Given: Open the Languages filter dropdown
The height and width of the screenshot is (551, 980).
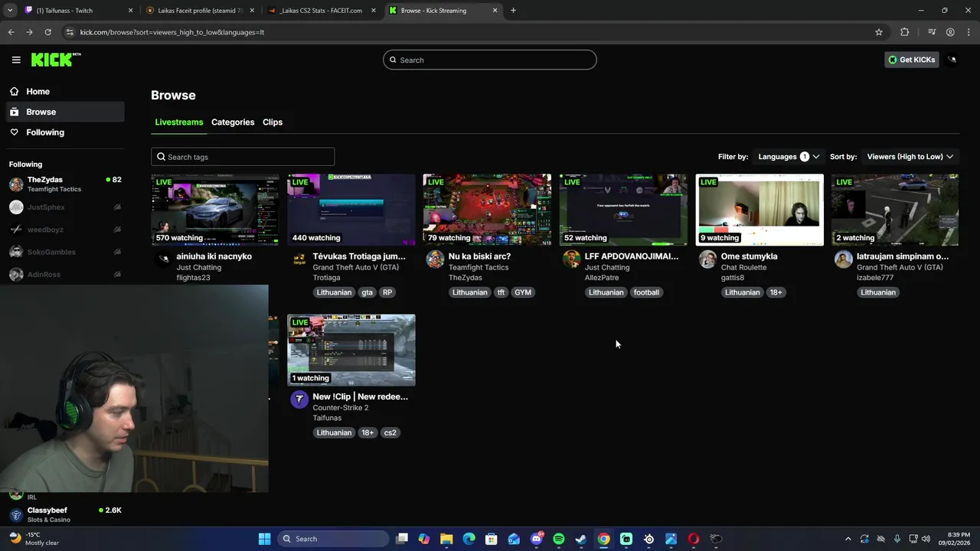Looking at the screenshot, I should pyautogui.click(x=789, y=156).
